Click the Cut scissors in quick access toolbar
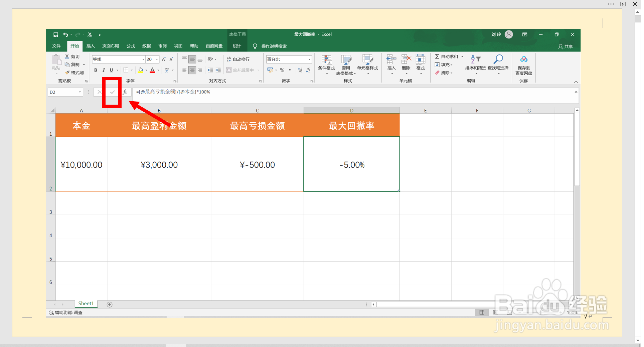This screenshot has width=644, height=347. coord(90,34)
